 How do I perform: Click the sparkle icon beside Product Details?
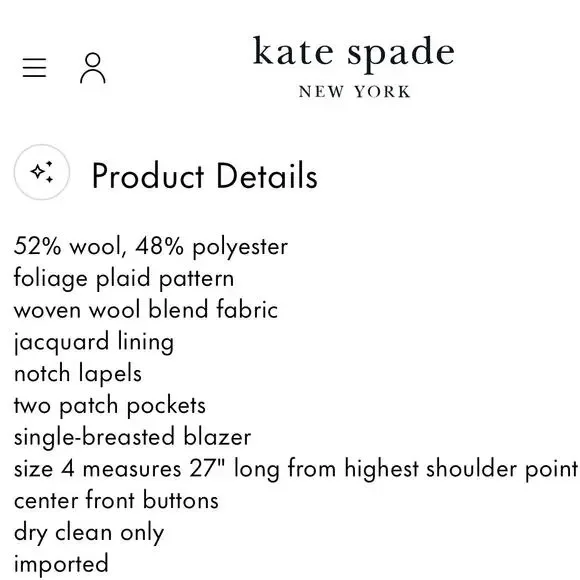coord(42,172)
